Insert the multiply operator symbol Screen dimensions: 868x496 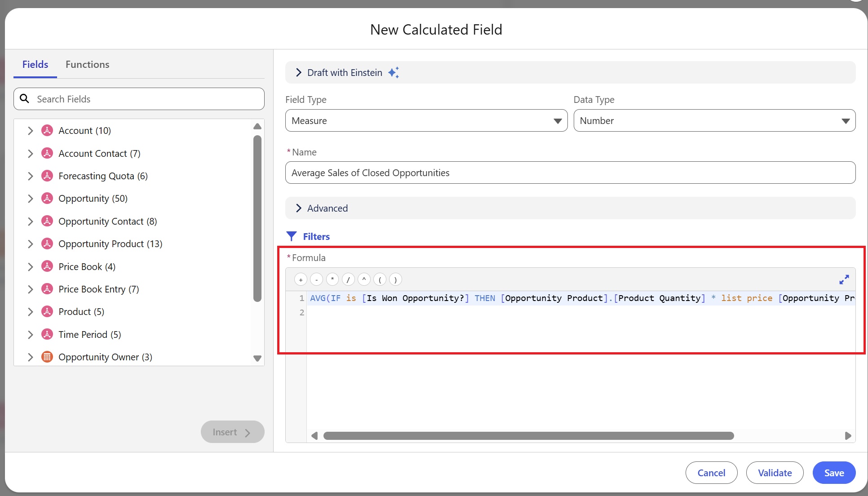click(x=332, y=280)
